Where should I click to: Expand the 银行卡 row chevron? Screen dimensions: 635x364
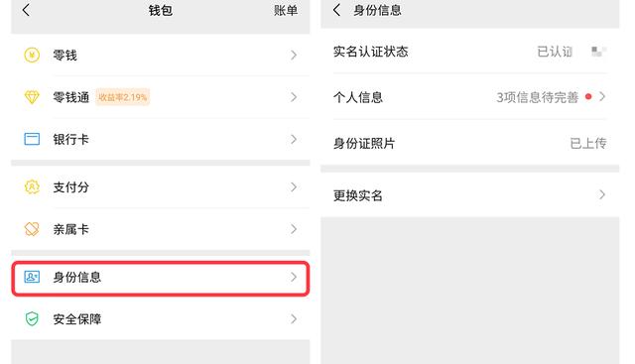tap(294, 139)
